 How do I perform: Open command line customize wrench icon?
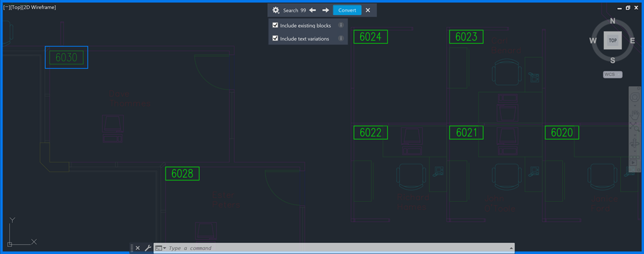coord(148,248)
